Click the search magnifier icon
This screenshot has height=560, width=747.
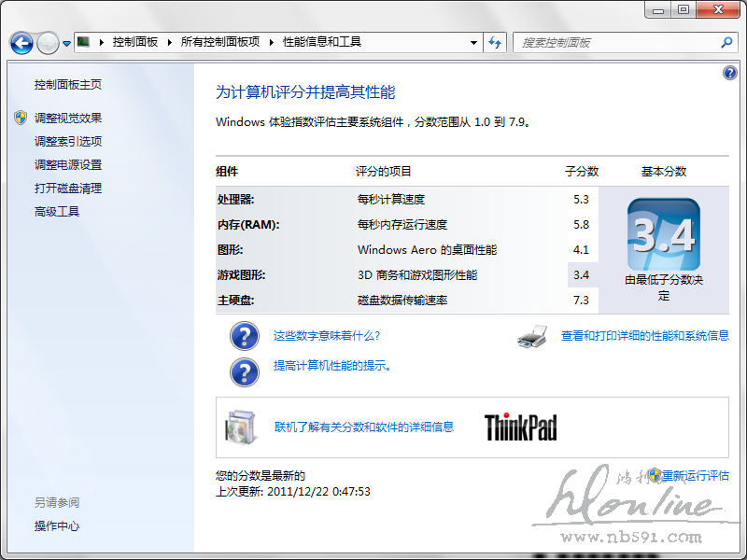tap(727, 43)
